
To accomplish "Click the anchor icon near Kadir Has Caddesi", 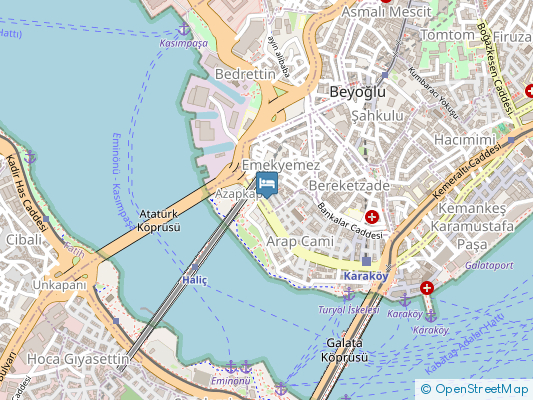I will pyautogui.click(x=30, y=157).
